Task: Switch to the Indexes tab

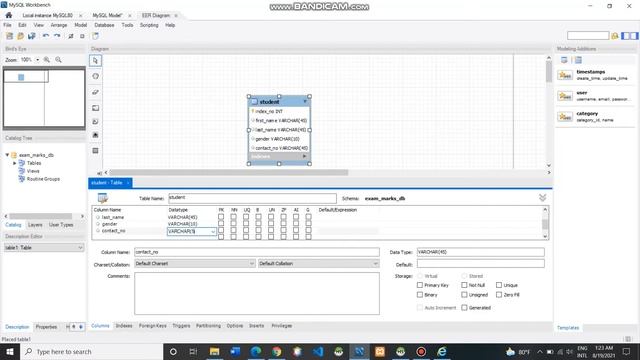Action: pos(124,326)
